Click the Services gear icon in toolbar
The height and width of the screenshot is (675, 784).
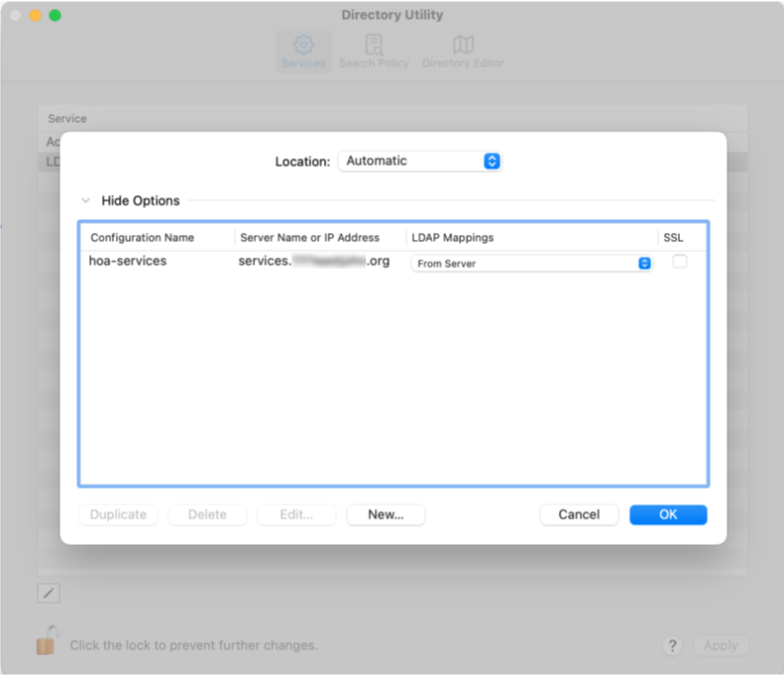303,46
